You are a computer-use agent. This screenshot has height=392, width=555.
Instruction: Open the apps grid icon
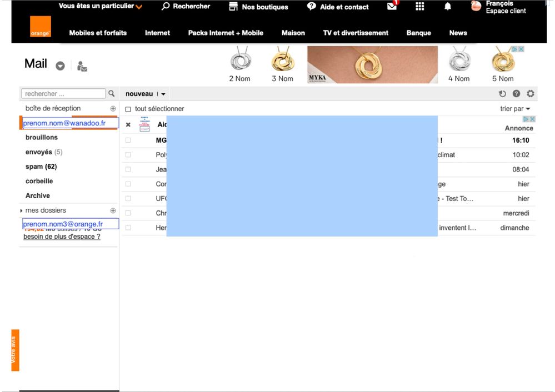click(x=419, y=7)
